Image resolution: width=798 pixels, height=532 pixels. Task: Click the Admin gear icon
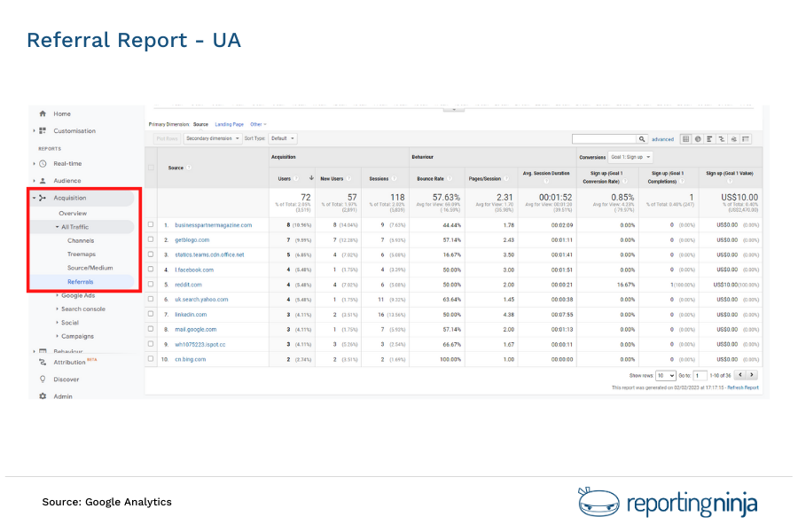pos(43,396)
